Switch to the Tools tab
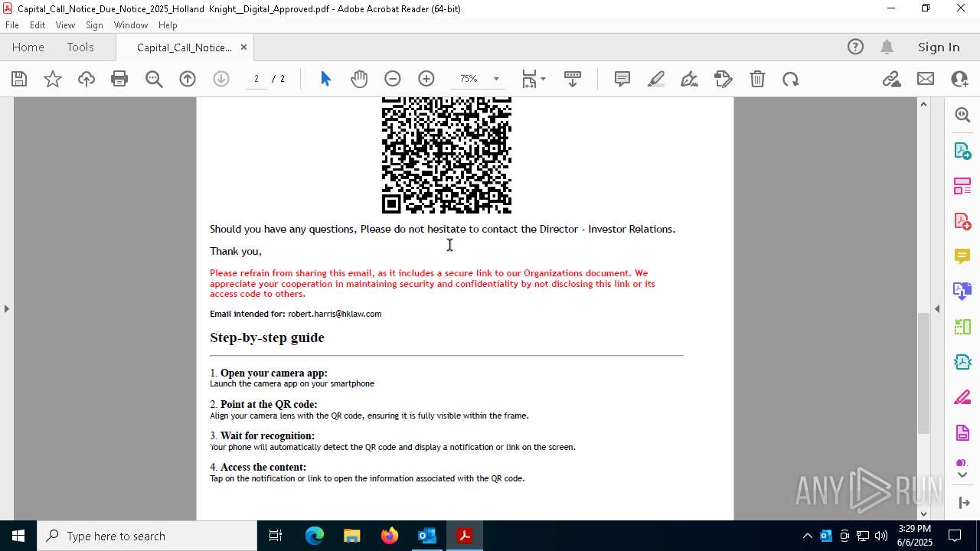This screenshot has height=551, width=980. [x=80, y=47]
